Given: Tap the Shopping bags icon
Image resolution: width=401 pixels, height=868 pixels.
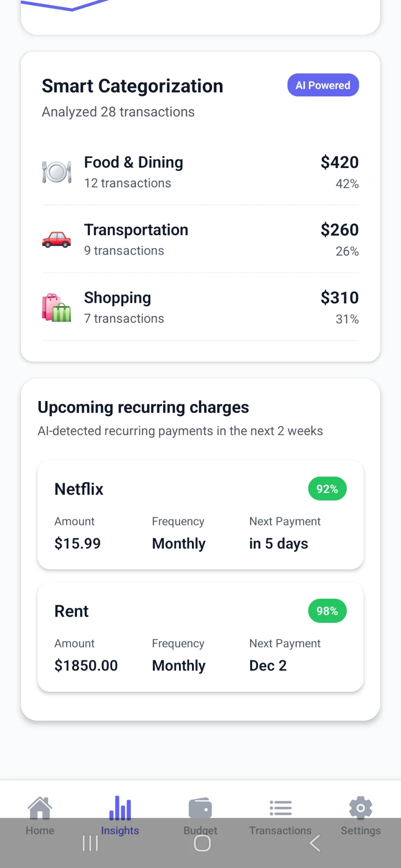Looking at the screenshot, I should (x=56, y=308).
